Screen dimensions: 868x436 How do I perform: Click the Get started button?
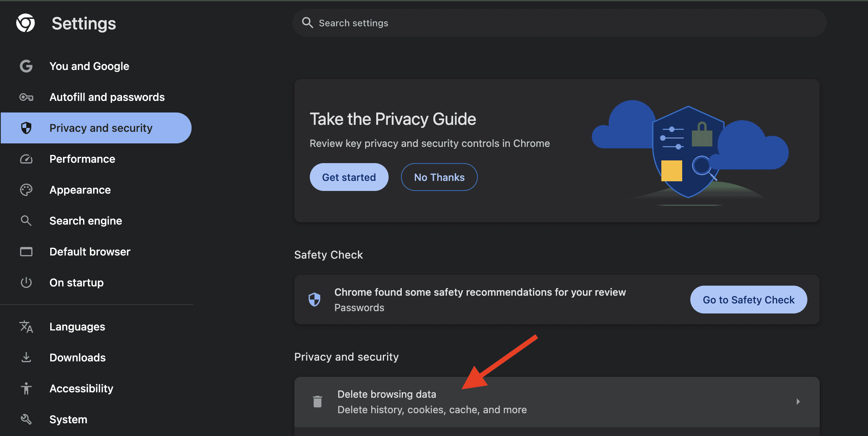tap(349, 177)
